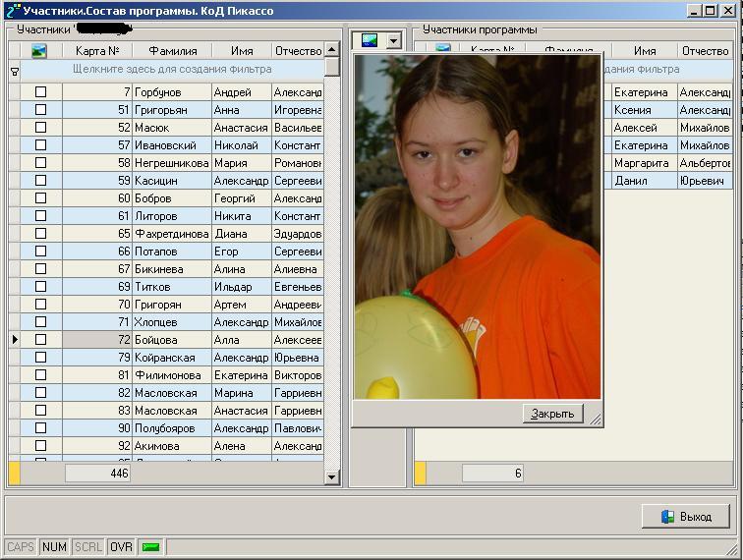Click the Потапов surname cell
743x560 pixels.
172,252
